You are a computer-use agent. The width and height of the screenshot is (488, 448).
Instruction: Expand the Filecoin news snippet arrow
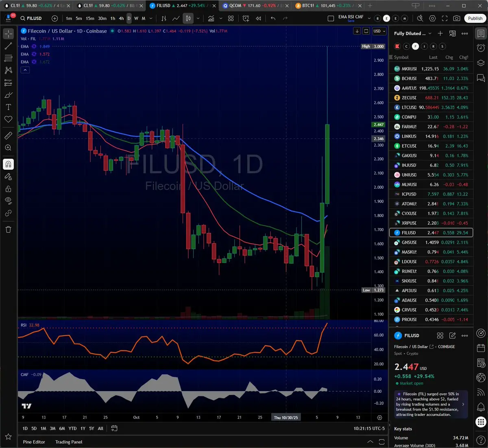coord(463,404)
